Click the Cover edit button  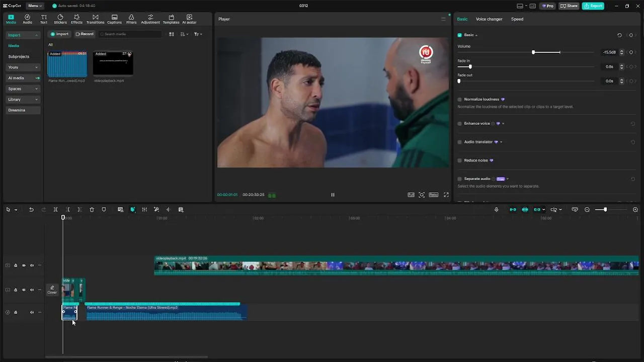(52, 290)
